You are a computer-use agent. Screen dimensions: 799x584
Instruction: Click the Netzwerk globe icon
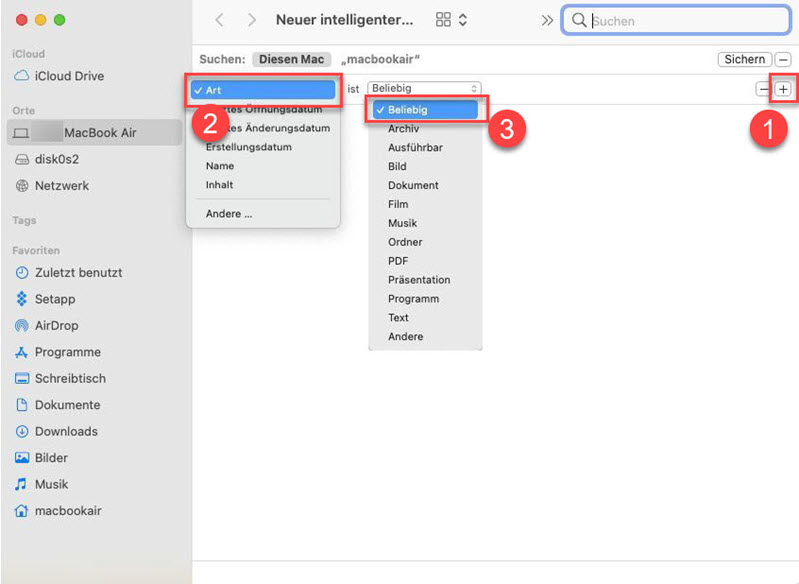click(22, 186)
